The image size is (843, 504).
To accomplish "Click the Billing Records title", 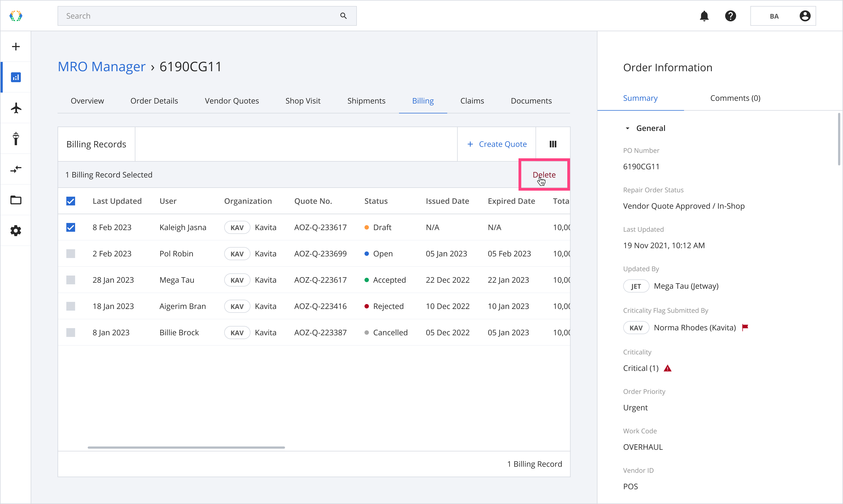I will (96, 144).
